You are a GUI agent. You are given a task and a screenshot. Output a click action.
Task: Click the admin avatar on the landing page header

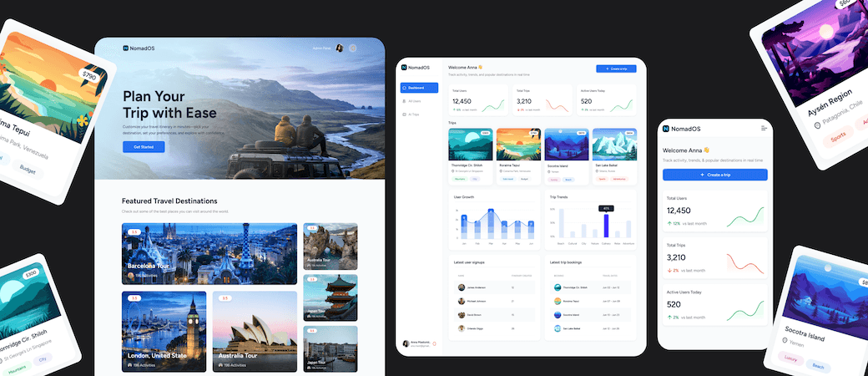click(340, 48)
